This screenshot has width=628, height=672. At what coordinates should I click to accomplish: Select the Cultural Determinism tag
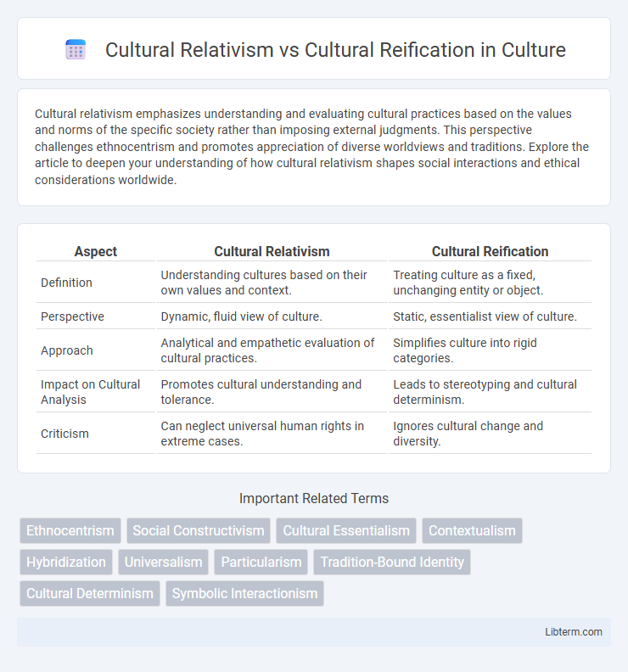[x=90, y=593]
